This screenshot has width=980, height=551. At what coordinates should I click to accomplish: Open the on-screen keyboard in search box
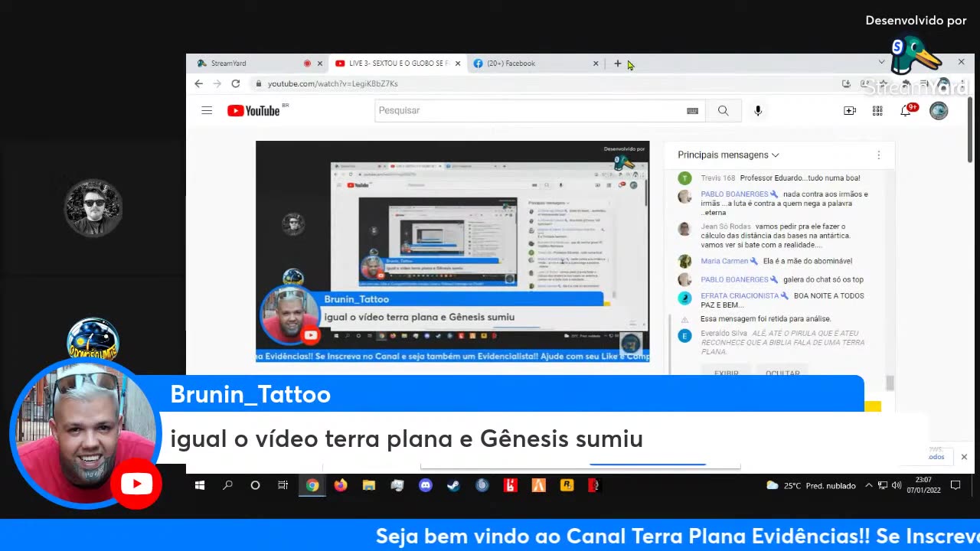click(692, 111)
